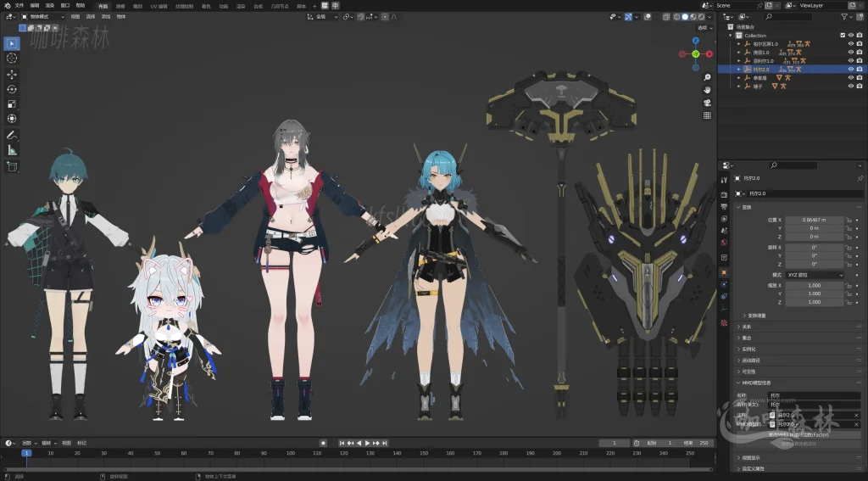Select the Rotate tool in the toolbar
The image size is (868, 481).
pos(12,89)
